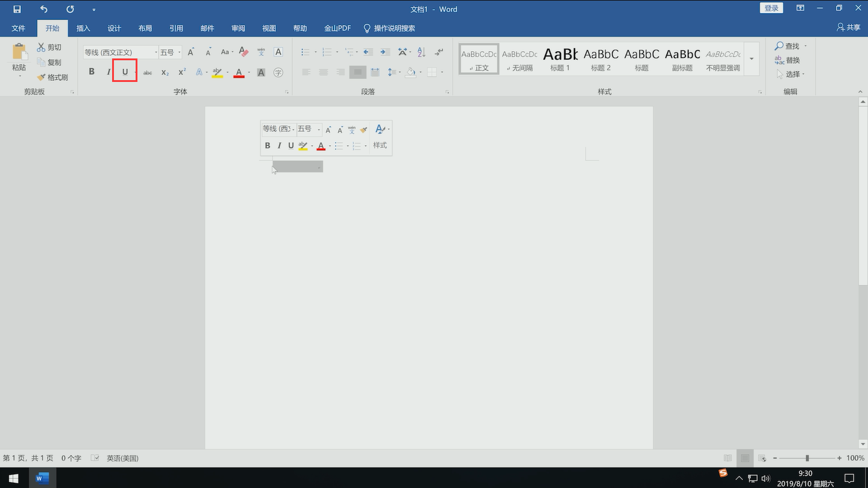Screen dimensions: 868x488
Task: Click the Cut (剪切) scissors button
Action: (x=49, y=47)
